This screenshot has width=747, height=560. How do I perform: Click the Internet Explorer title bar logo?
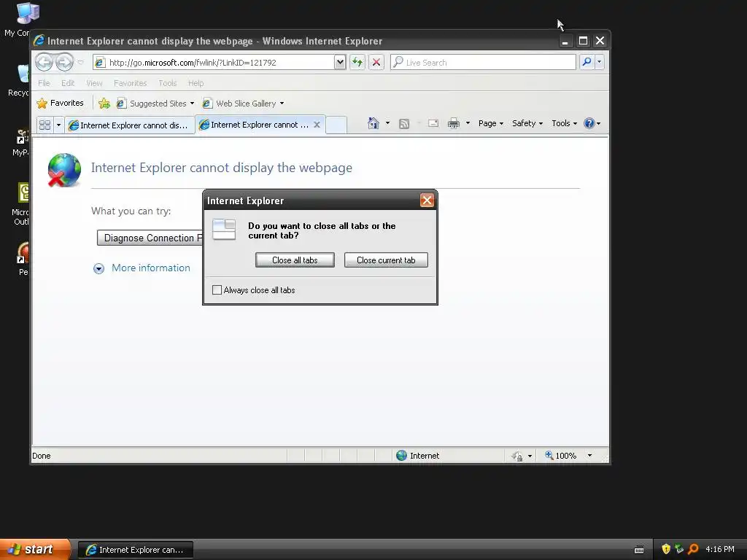click(x=39, y=41)
